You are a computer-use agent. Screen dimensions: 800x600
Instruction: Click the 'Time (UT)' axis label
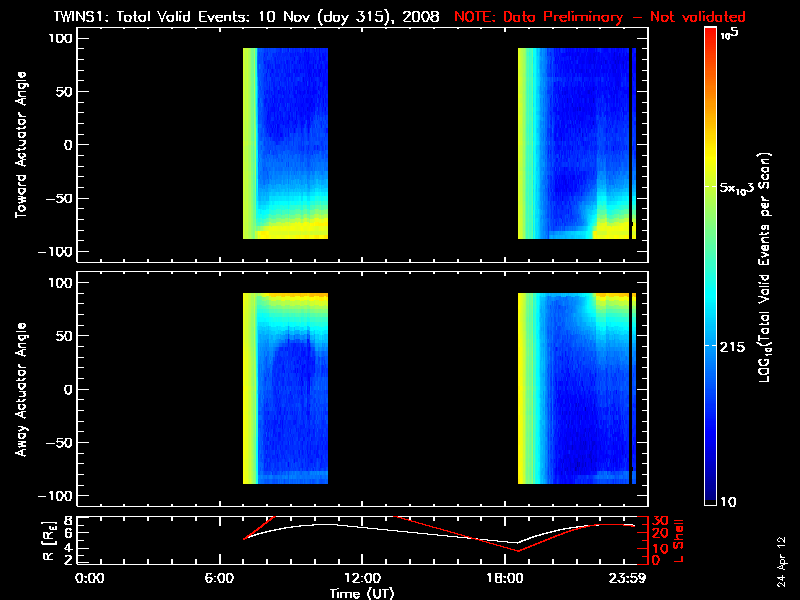point(362,593)
